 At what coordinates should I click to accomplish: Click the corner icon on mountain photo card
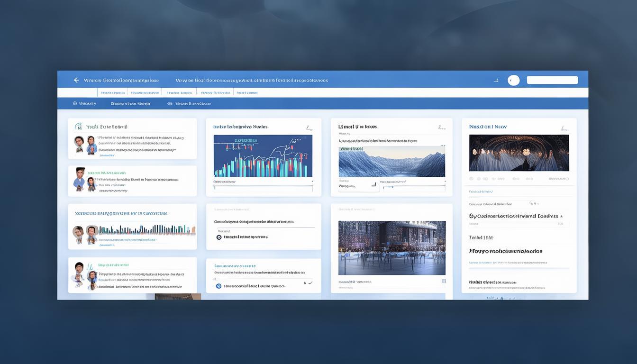coord(441,127)
